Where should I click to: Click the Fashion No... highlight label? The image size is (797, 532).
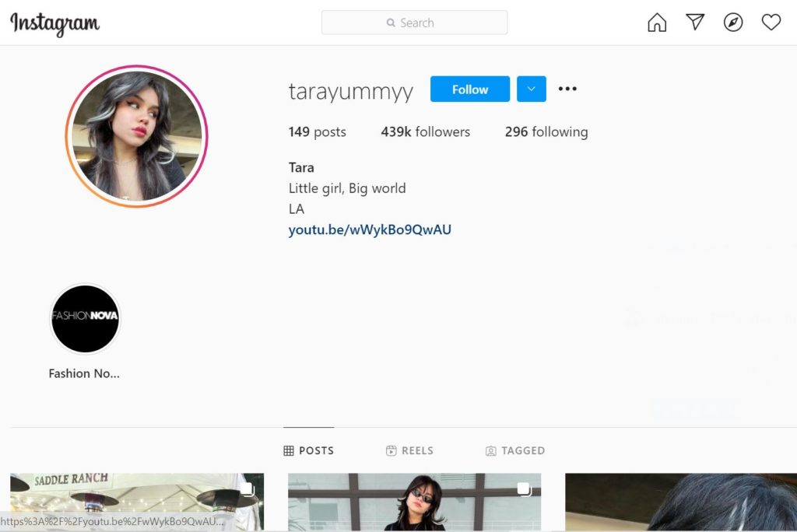[84, 373]
